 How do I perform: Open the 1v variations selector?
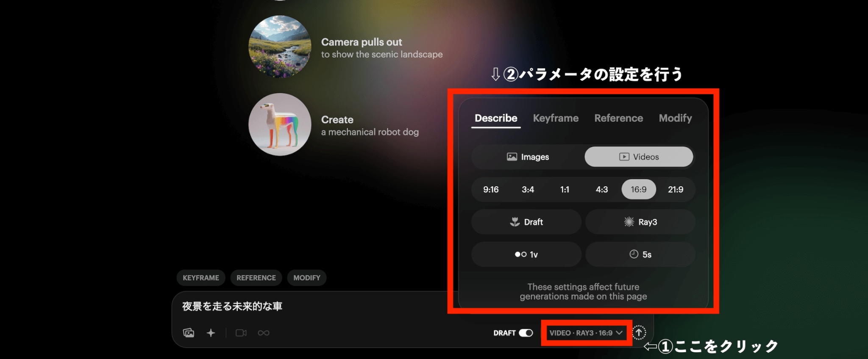pos(526,254)
